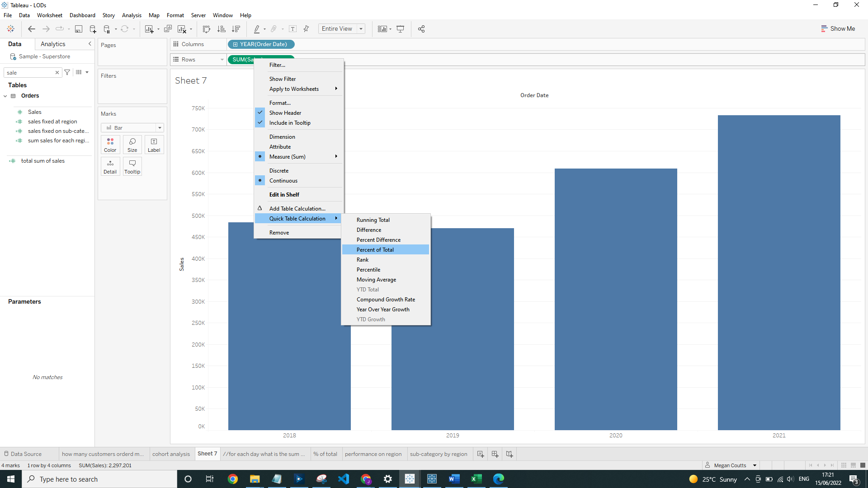Switch to the Analytics tab
This screenshot has width=868, height=488.
tap(53, 44)
